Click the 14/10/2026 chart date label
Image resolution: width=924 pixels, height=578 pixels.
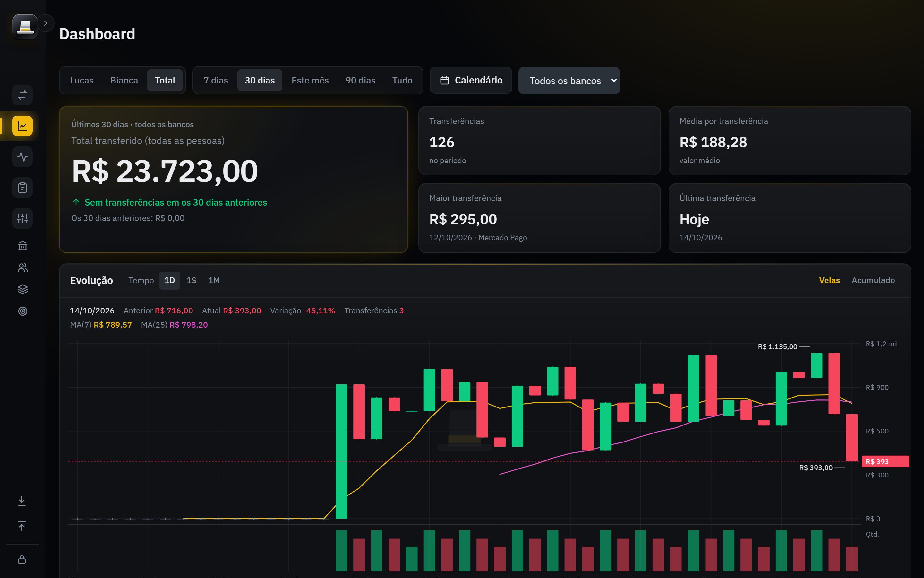point(92,311)
